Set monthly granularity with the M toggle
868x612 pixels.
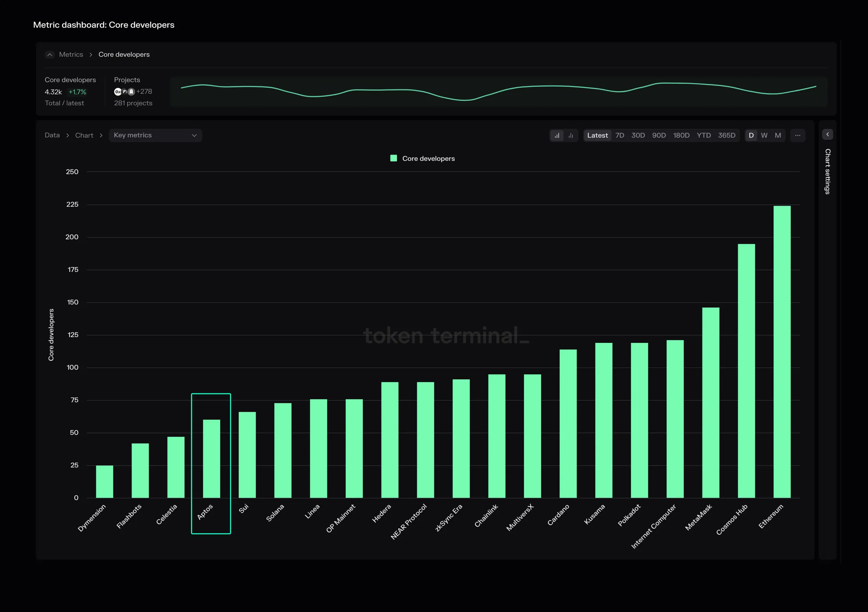[777, 135]
